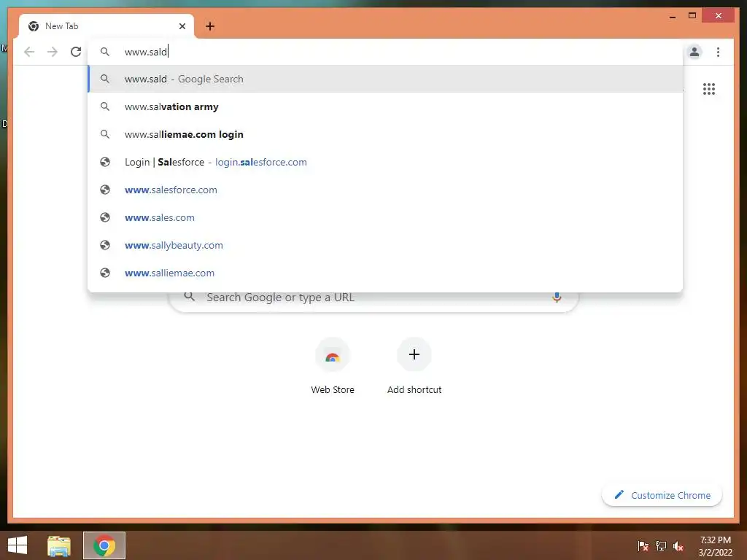Open the Google apps grid icon
Screen dimensions: 747x560
(709, 89)
